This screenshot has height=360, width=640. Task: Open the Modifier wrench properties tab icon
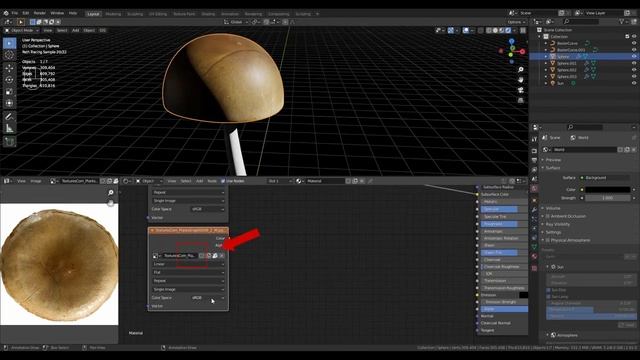pos(534,209)
